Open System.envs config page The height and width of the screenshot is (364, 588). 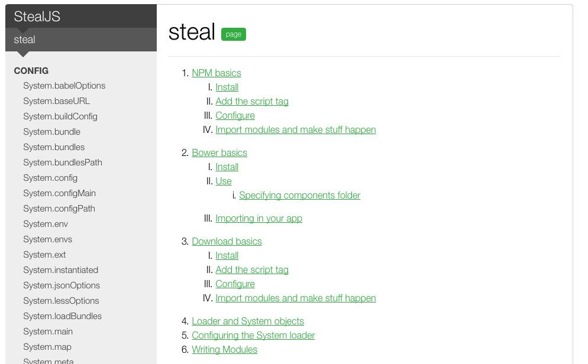(x=47, y=239)
